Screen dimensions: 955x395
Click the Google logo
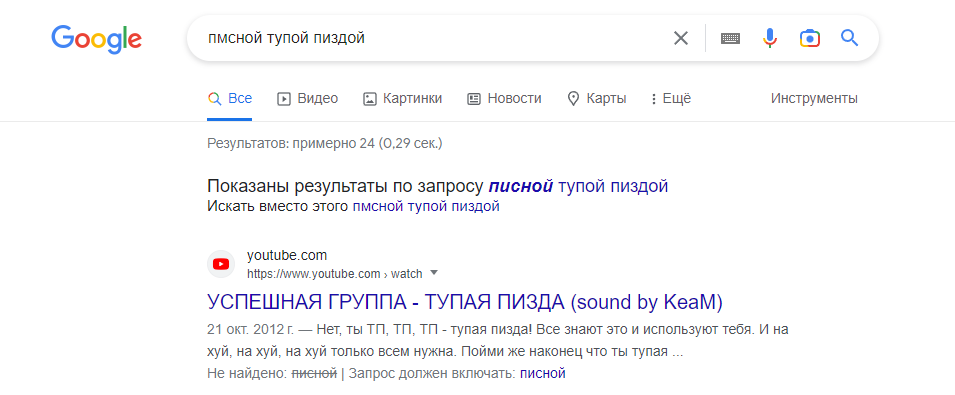coord(96,39)
